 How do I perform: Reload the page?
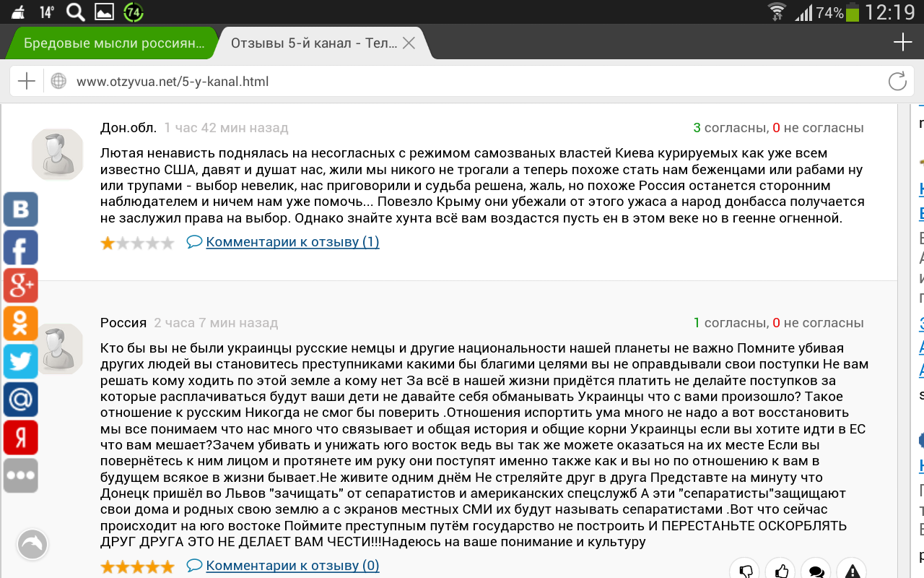click(x=897, y=82)
